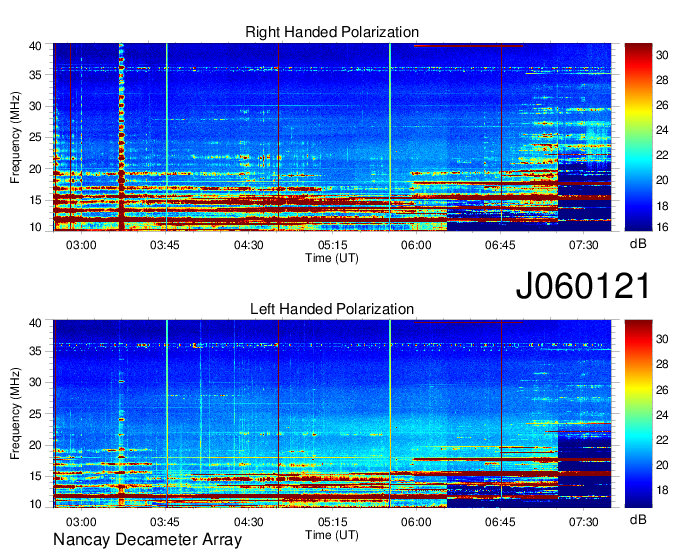Click "Time (UT)" label under Left Handed plot
680x552 pixels.
(x=332, y=535)
